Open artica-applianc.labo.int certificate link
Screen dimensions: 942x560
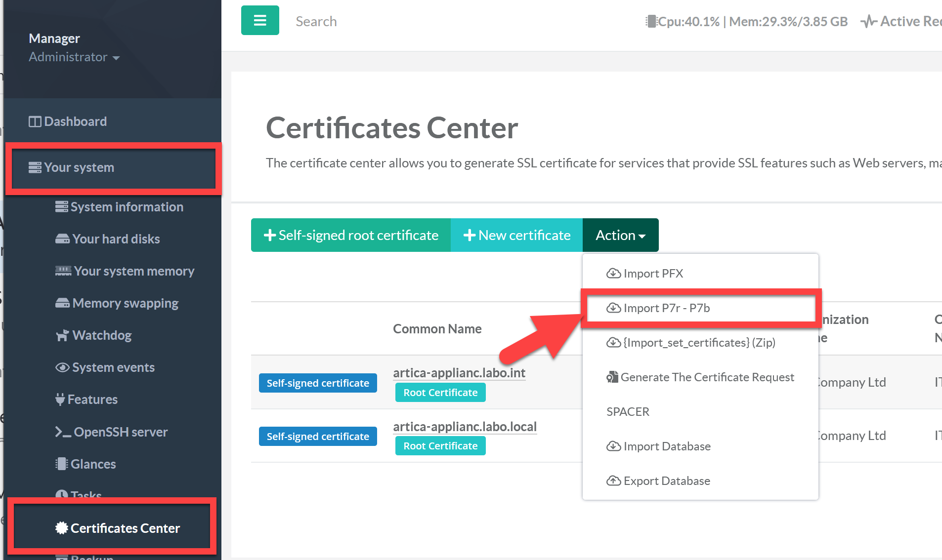459,373
